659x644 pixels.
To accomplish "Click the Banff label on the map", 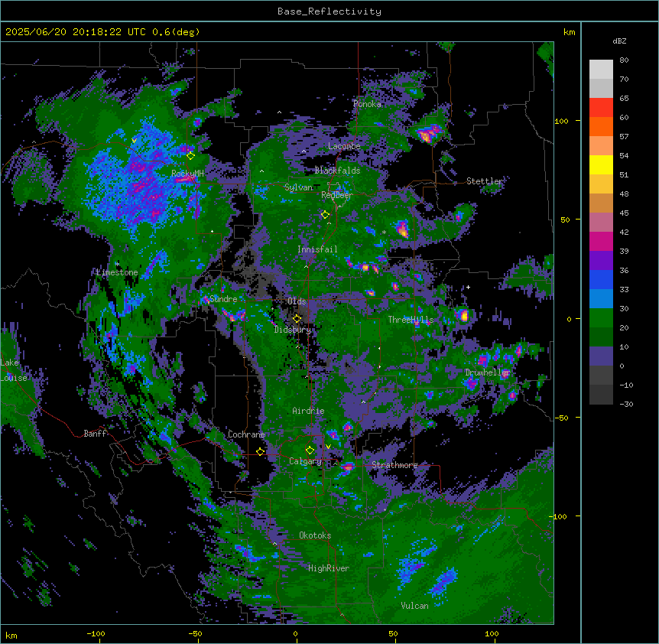I will click(x=95, y=434).
